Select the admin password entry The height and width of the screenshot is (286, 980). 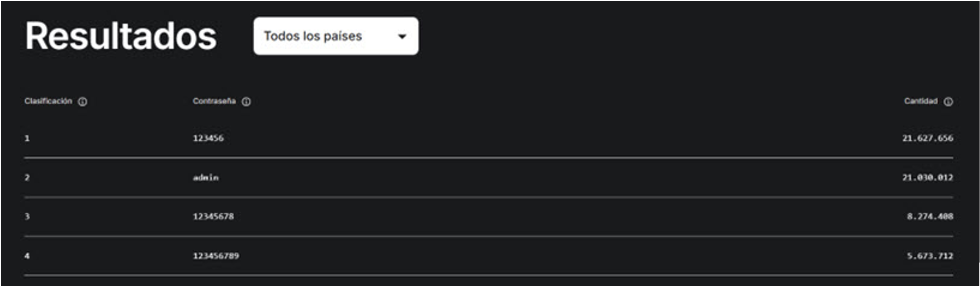pyautogui.click(x=206, y=177)
